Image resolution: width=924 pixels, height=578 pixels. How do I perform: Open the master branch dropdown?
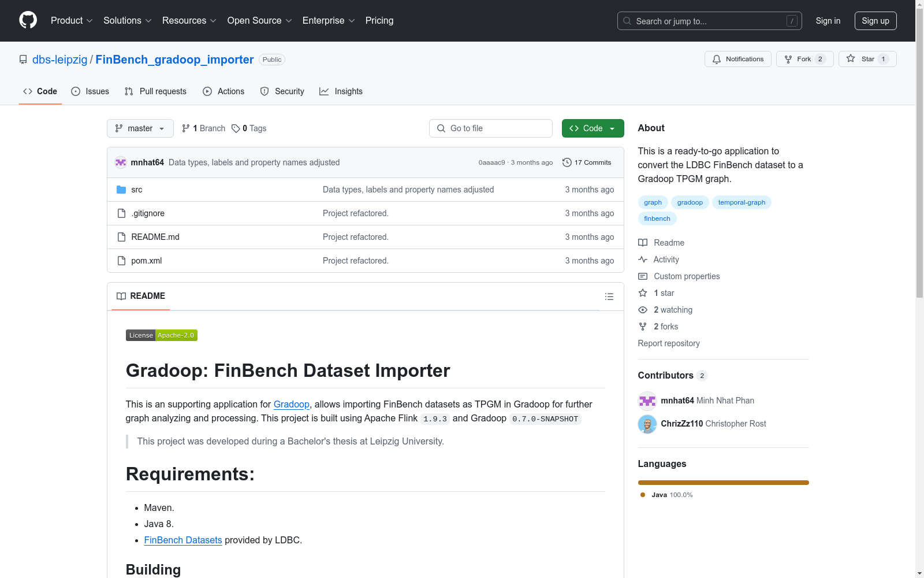(140, 128)
